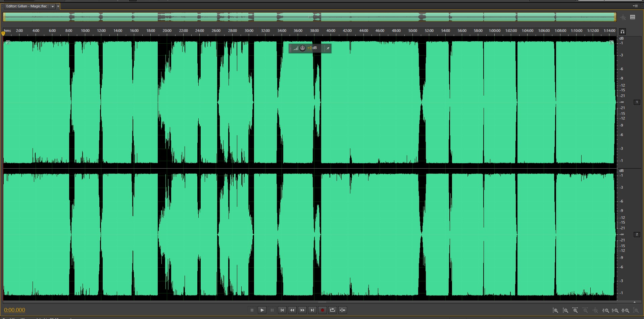Click the Editor: Gillan - Magic.flac tab
The height and width of the screenshot is (319, 644).
[27, 6]
